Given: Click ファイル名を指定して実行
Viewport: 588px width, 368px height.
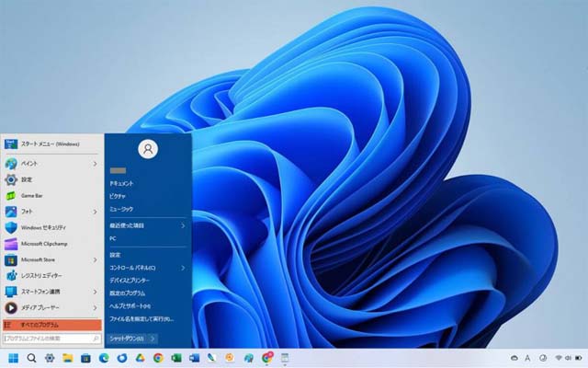Looking at the screenshot, I should (141, 319).
